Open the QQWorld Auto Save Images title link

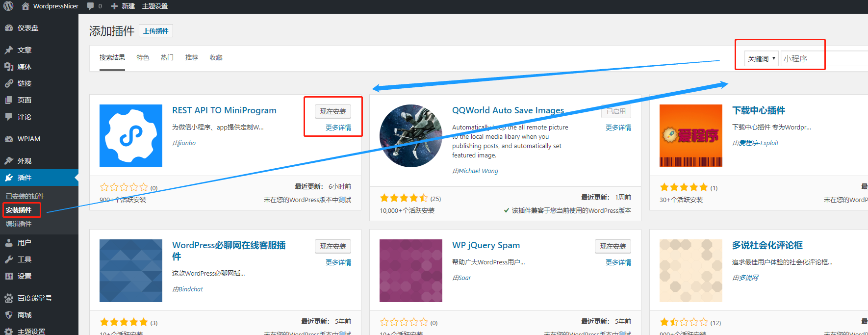(508, 110)
